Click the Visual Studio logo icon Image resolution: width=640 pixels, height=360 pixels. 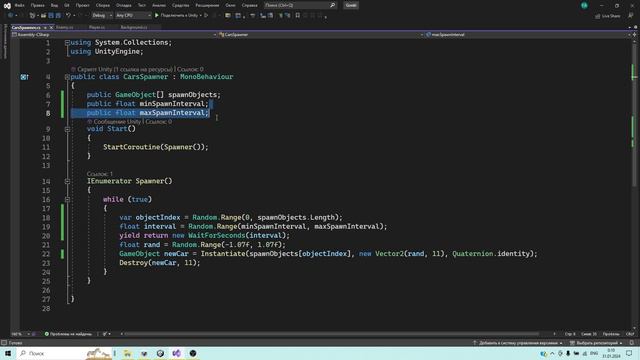[x=7, y=6]
